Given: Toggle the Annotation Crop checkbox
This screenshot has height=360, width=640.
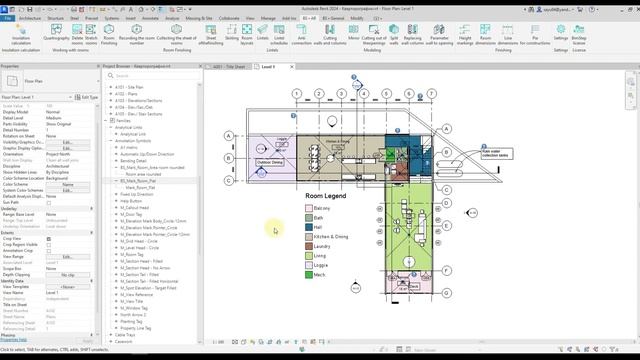Looking at the screenshot, I should point(49,251).
